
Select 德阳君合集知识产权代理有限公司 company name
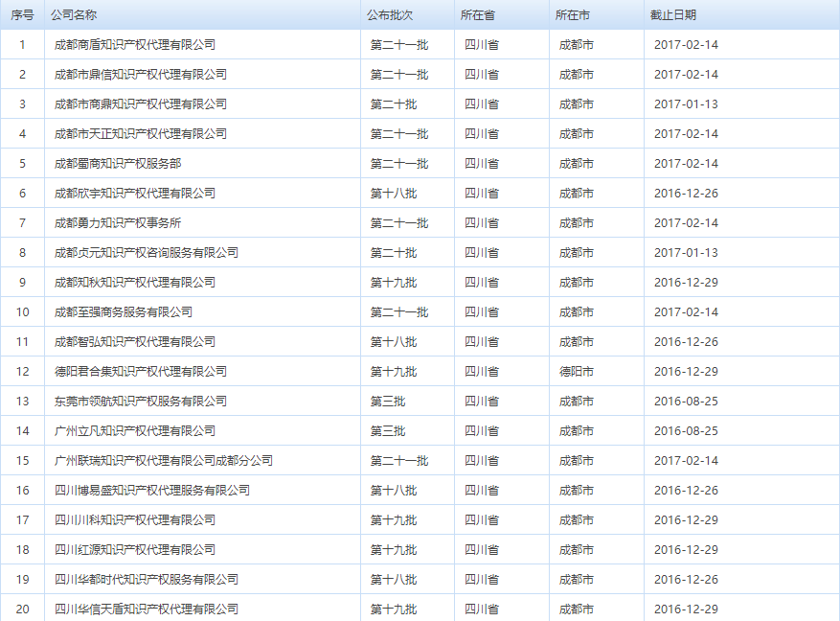point(141,372)
